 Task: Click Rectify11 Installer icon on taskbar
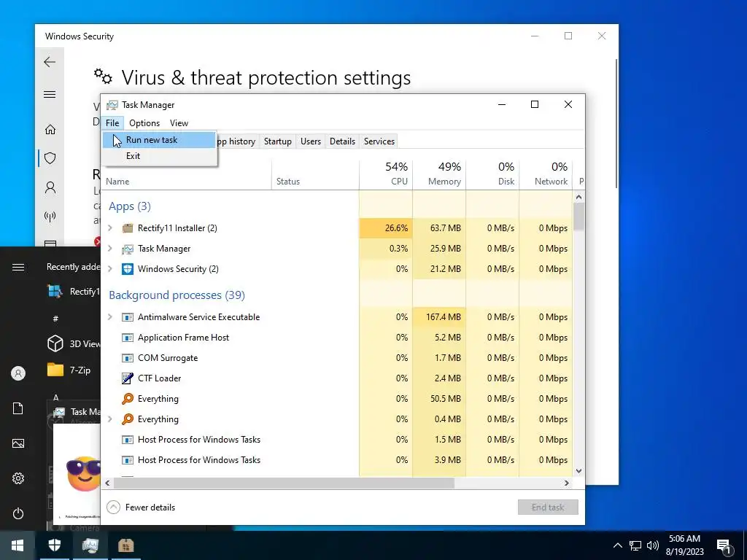click(x=125, y=545)
